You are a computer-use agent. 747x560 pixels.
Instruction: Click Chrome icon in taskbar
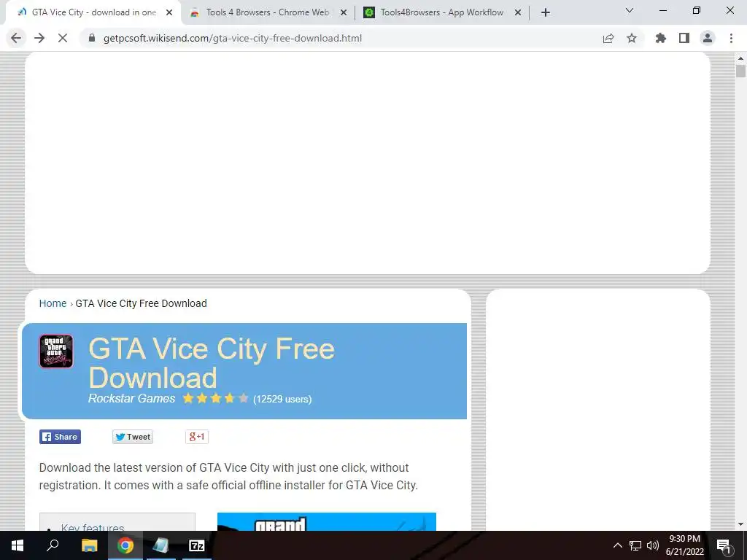coord(125,545)
